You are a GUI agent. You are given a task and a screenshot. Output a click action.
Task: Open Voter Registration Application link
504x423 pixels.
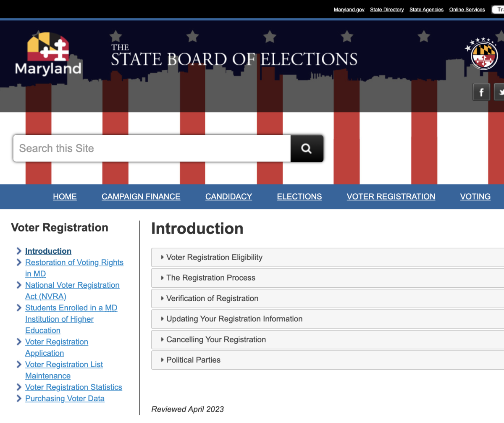pos(57,347)
